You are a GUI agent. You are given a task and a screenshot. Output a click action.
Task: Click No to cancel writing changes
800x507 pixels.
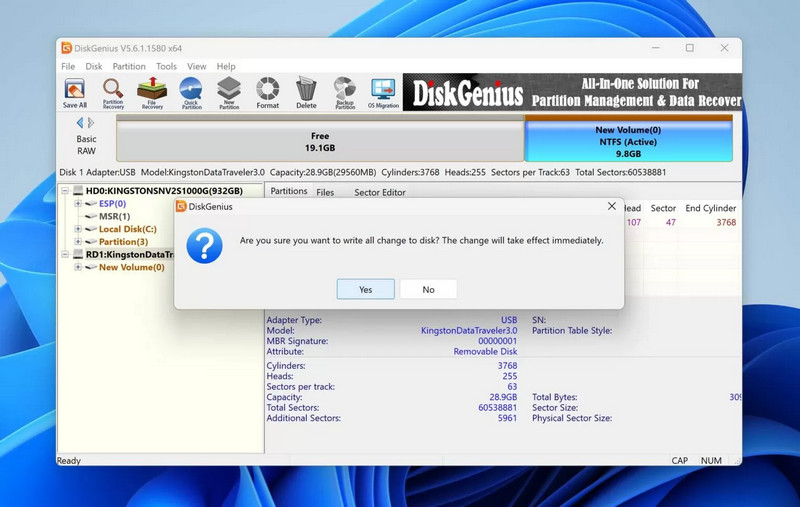click(x=428, y=289)
